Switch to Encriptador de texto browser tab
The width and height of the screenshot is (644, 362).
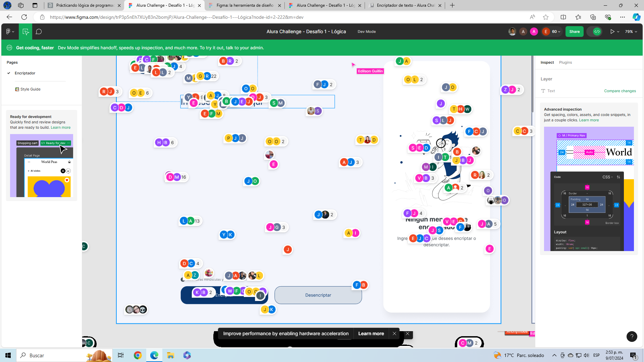click(406, 5)
